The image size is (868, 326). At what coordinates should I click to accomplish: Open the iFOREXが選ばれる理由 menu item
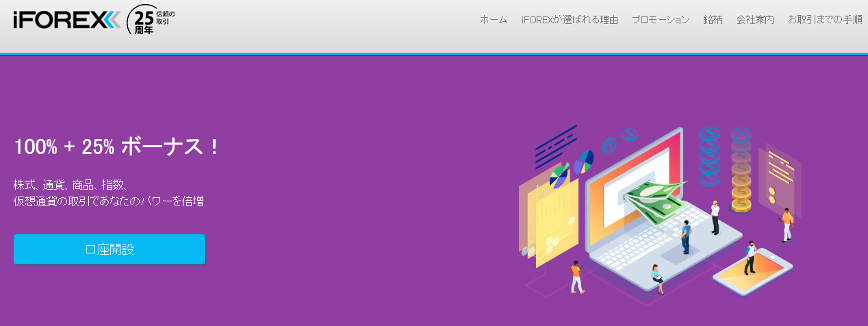(x=570, y=20)
